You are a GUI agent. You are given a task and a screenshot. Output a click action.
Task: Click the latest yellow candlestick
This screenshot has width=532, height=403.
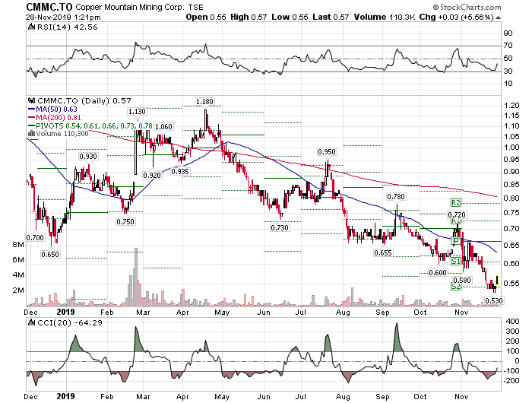click(497, 280)
